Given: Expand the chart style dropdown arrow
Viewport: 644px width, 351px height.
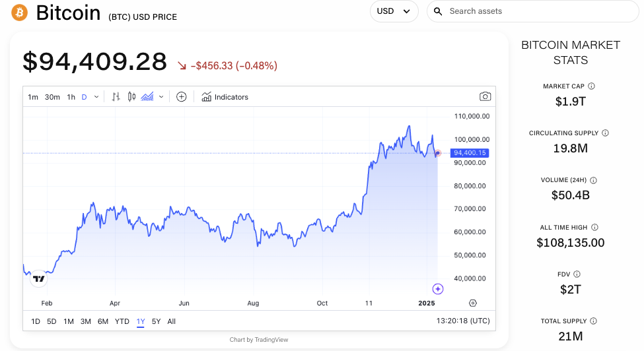Looking at the screenshot, I should click(161, 97).
